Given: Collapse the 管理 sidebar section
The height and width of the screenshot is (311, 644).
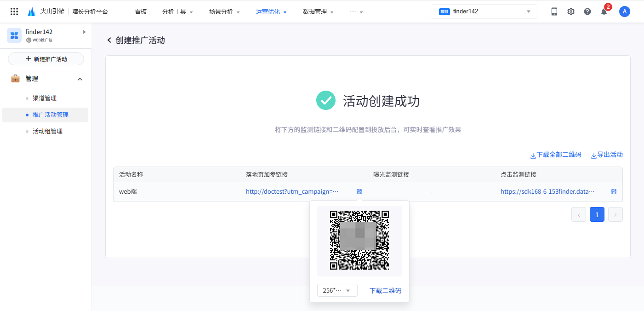Looking at the screenshot, I should pyautogui.click(x=80, y=79).
